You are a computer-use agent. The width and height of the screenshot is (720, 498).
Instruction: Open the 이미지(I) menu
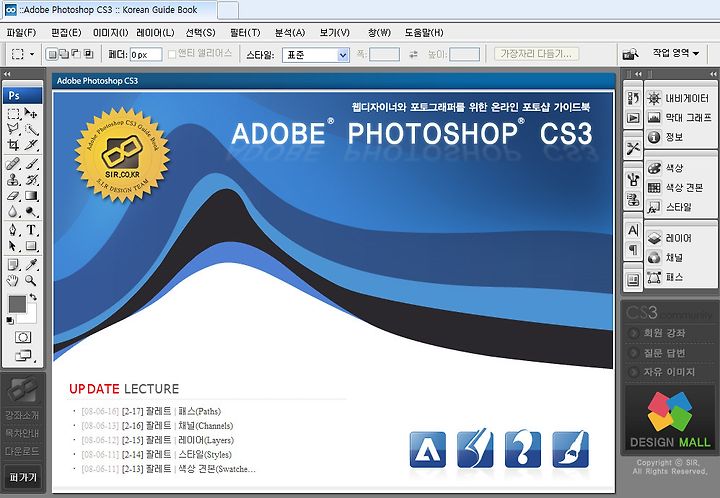tap(110, 33)
